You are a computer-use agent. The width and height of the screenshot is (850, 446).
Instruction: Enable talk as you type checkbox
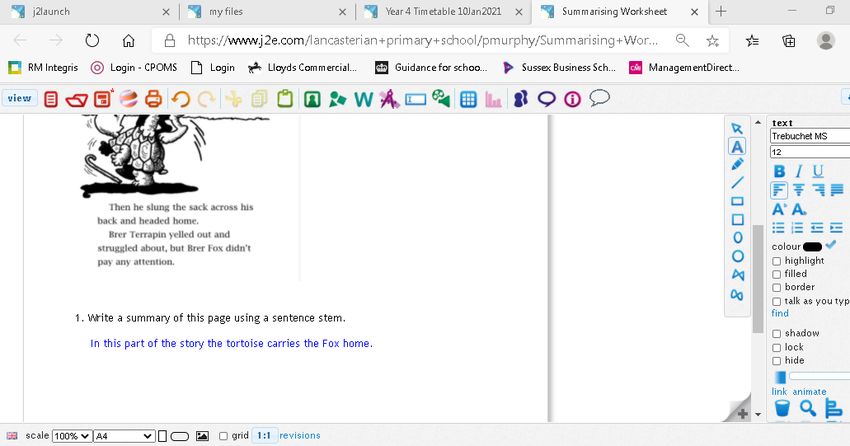776,301
